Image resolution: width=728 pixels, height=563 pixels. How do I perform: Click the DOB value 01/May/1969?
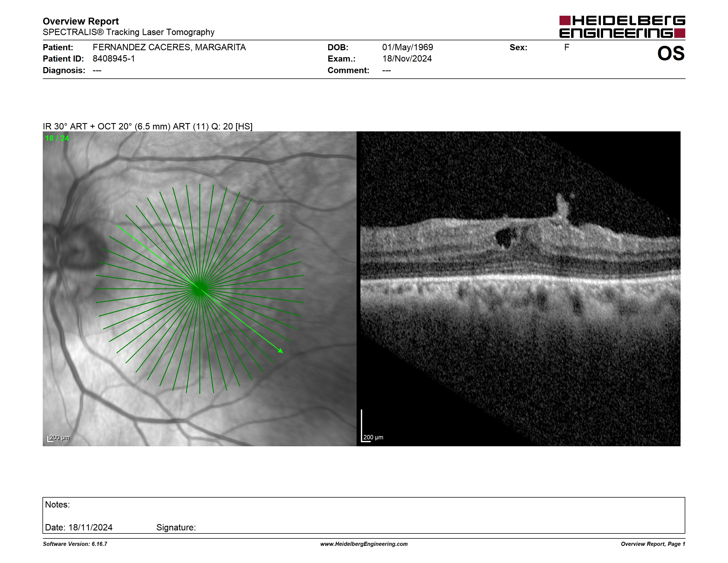[407, 47]
